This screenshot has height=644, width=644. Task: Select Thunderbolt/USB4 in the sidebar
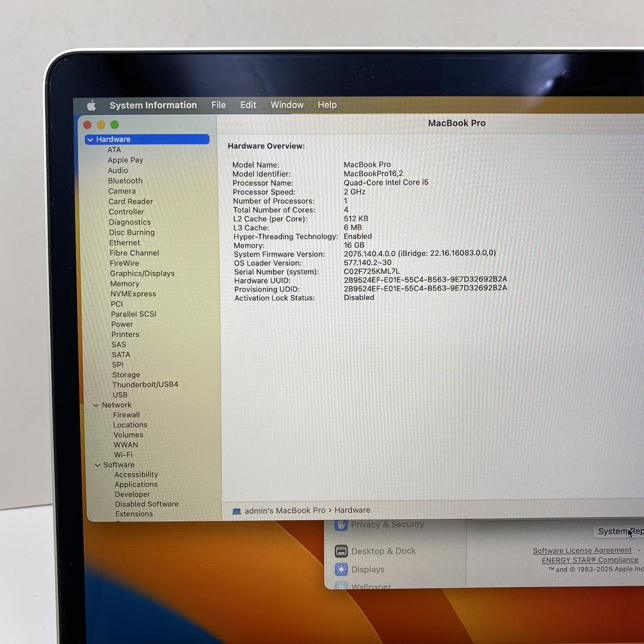pos(145,385)
